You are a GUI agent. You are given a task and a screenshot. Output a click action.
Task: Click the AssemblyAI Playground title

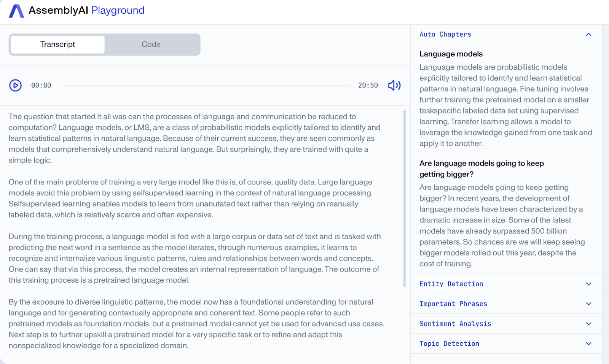(x=86, y=10)
